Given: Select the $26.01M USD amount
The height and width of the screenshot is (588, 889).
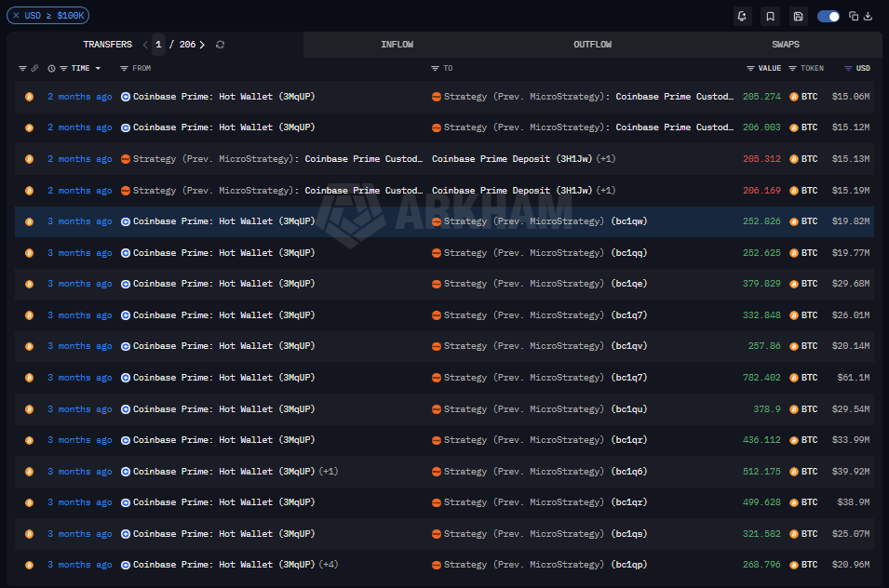Looking at the screenshot, I should (851, 315).
